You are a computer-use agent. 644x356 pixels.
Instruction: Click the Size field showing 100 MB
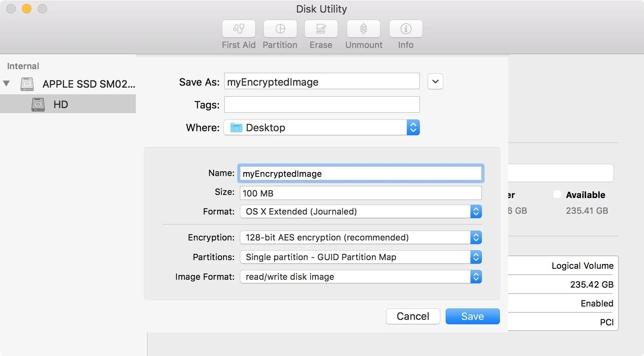pos(361,193)
